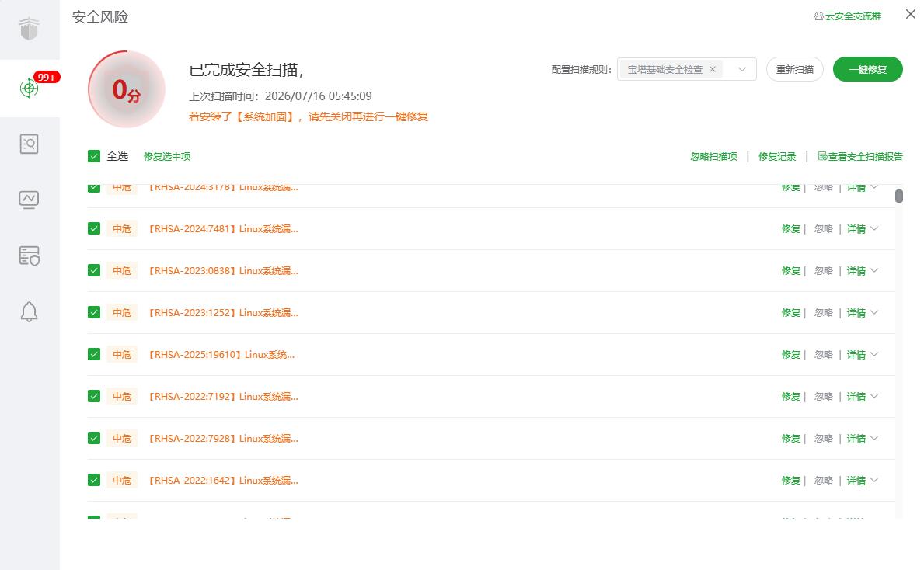Expand details chevron for RHSA-2022:1642

click(874, 480)
